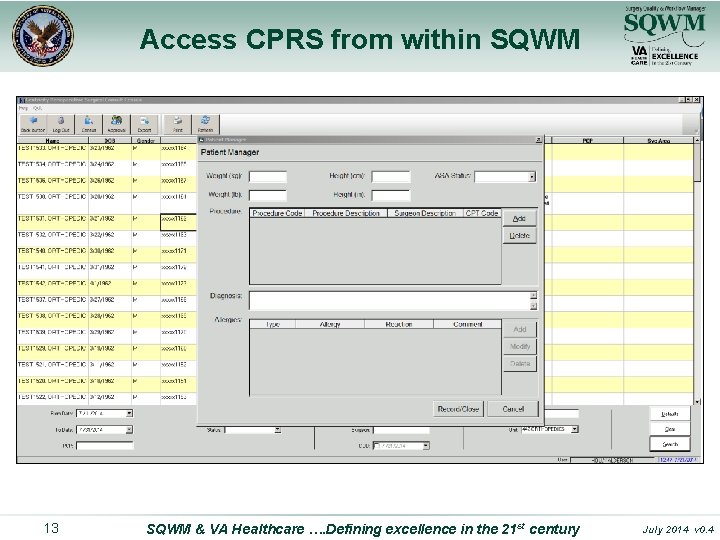Open the Consult toolbar icon
Screen dimensions: 720x540
(89, 124)
